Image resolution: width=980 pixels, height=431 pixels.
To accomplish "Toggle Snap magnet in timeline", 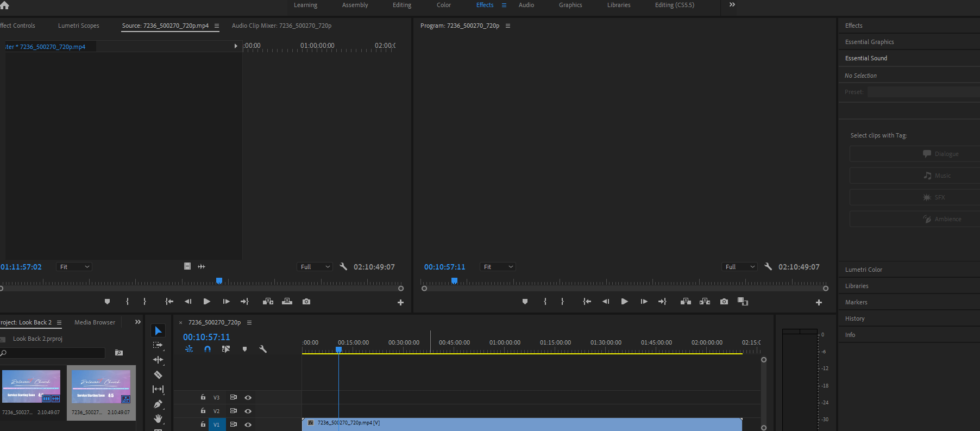I will 208,349.
